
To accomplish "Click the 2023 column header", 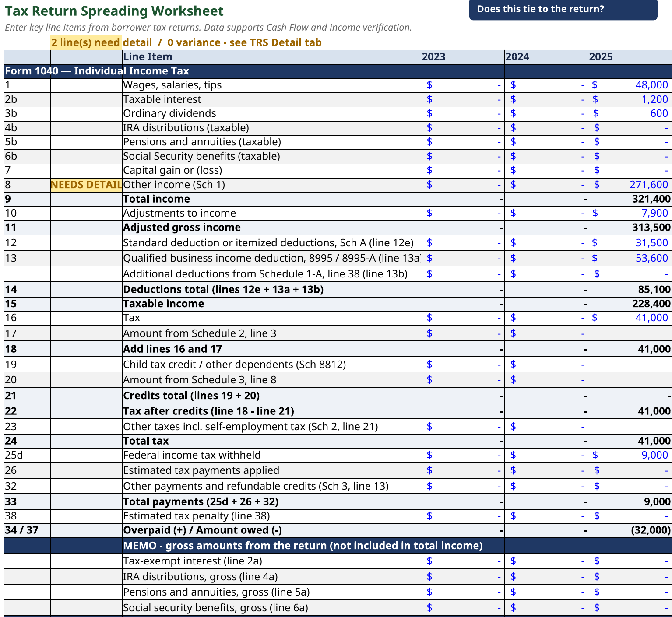I will point(462,57).
